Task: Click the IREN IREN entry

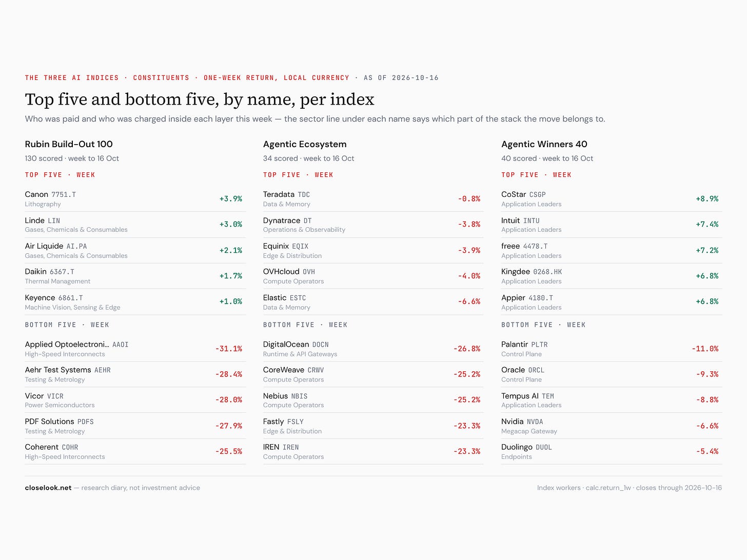Action: coord(281,447)
